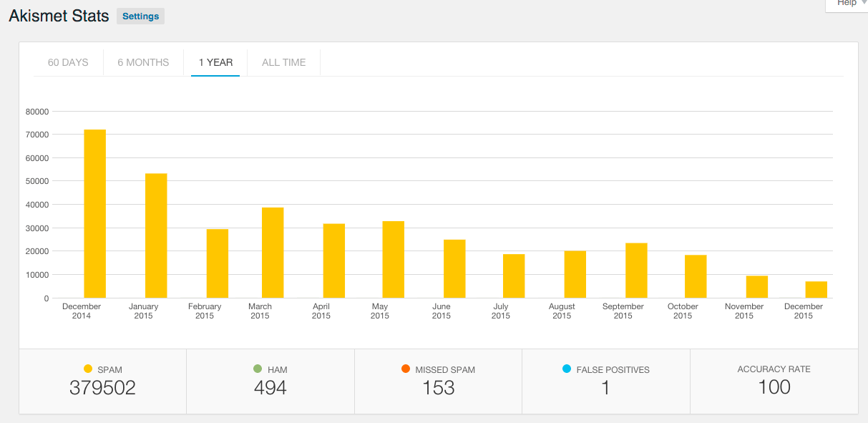
Task: Click the December 2014 spam bar
Action: 94,213
